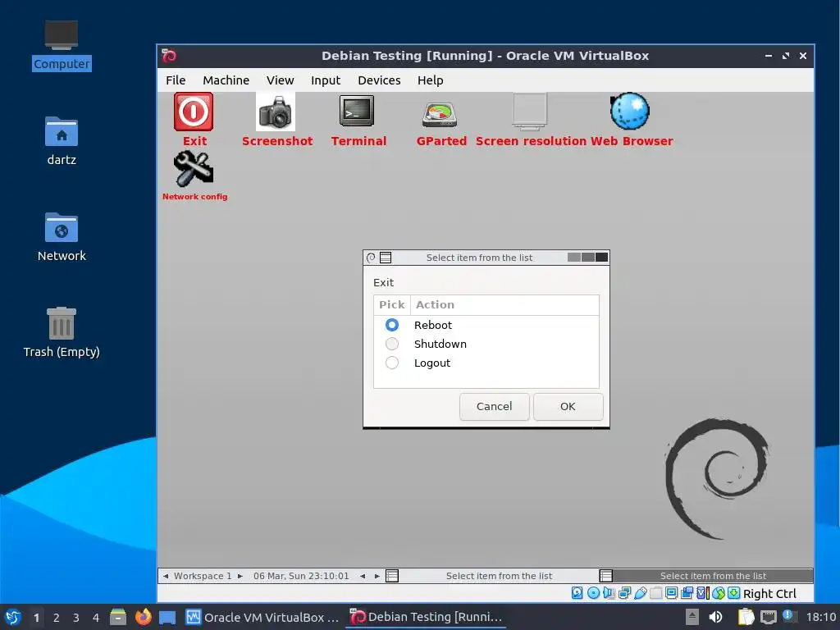Open the Devices menu
Viewport: 840px width, 630px height.
(379, 80)
